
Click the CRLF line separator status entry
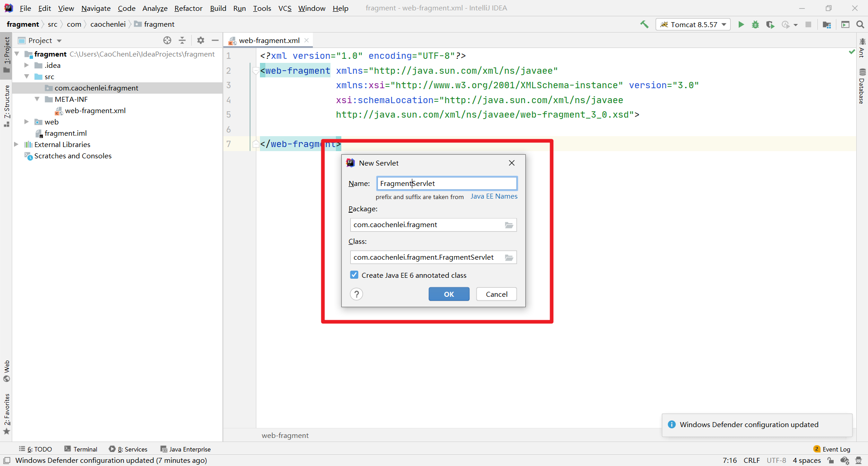[752, 460]
